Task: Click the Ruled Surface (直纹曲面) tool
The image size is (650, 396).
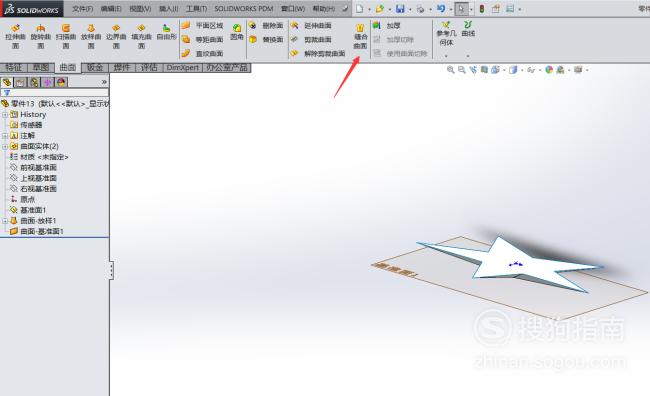Action: (203, 53)
